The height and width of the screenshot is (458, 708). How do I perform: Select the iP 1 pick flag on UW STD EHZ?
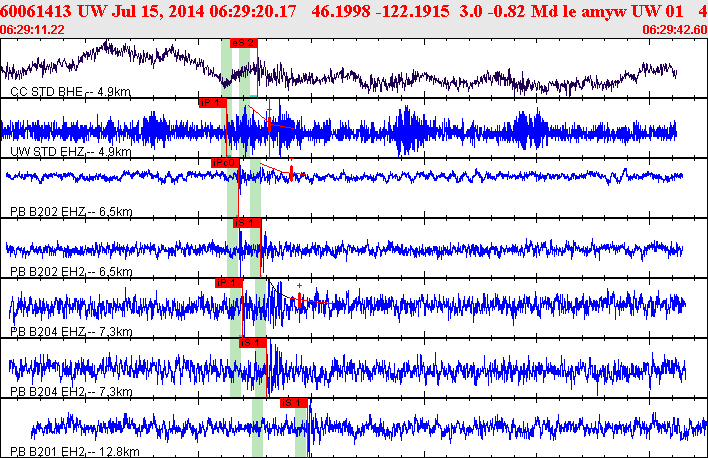pos(213,102)
